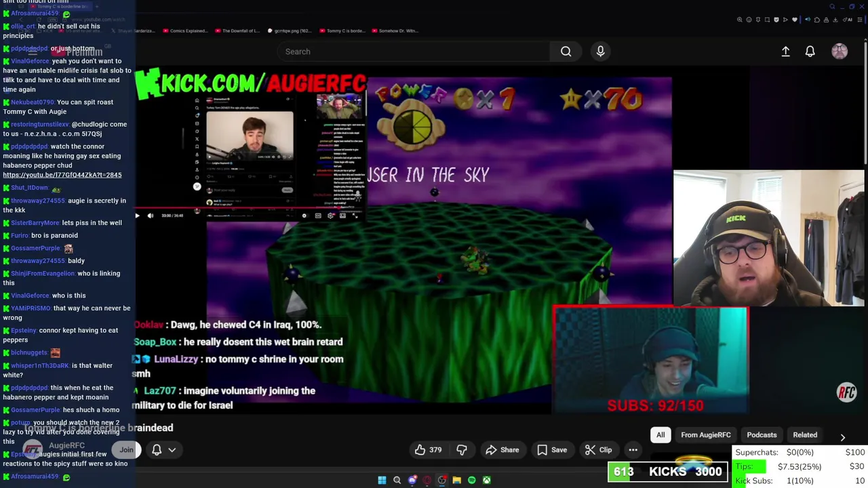This screenshot has height=488, width=868.
Task: Open the more actions ellipsis menu
Action: coord(633,450)
